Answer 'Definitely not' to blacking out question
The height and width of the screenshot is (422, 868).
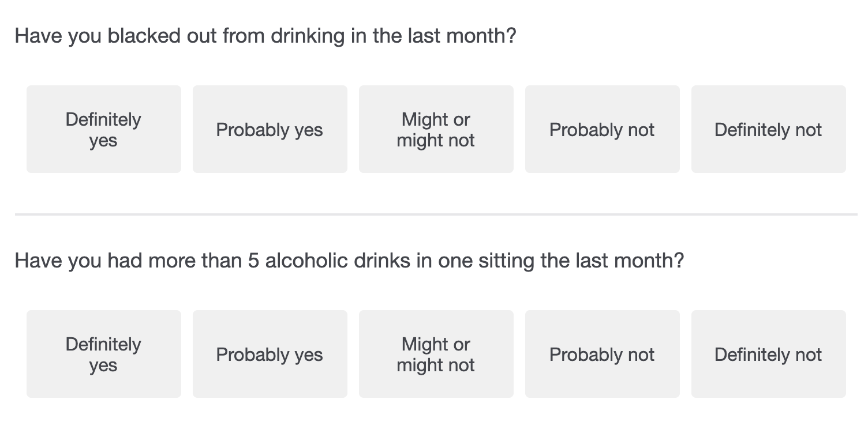(769, 129)
